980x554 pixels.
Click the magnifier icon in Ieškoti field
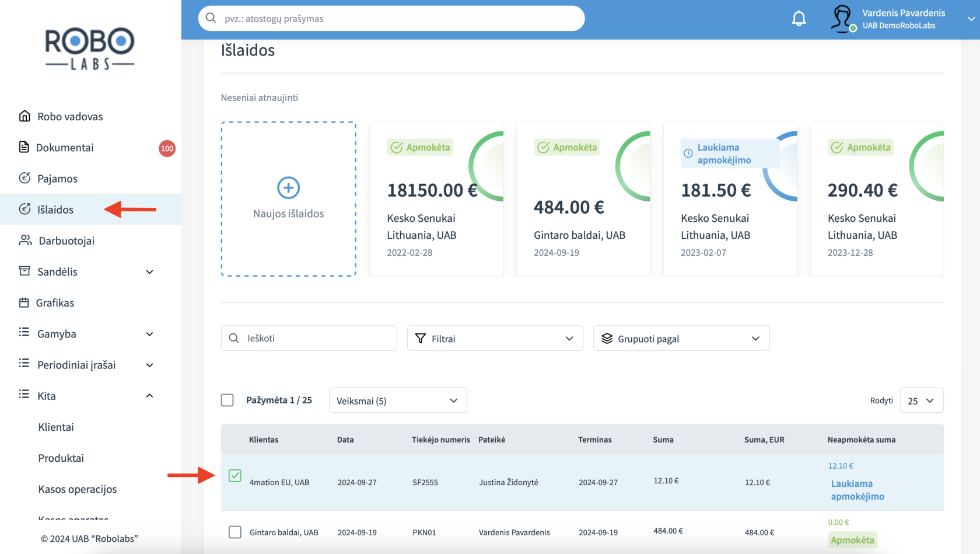coord(234,338)
